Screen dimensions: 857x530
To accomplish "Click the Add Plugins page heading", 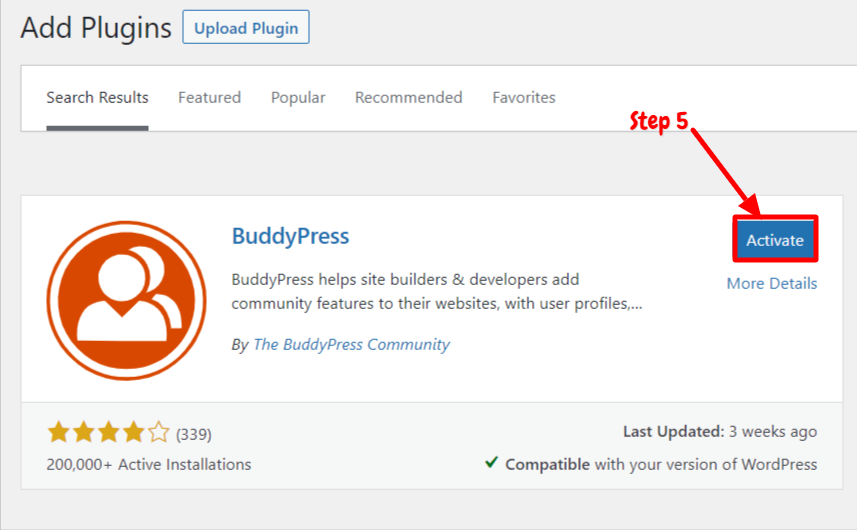I will pyautogui.click(x=96, y=28).
